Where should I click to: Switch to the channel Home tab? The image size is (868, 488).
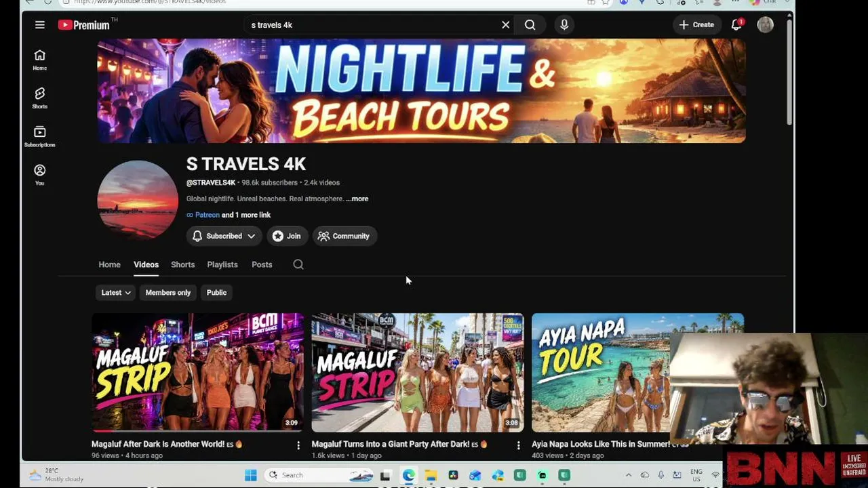[x=109, y=264]
